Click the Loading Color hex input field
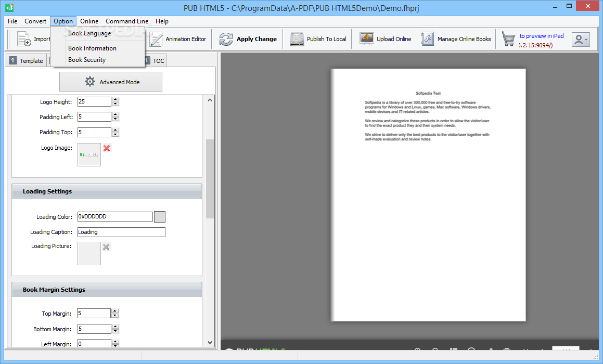The width and height of the screenshot is (603, 364). point(115,216)
